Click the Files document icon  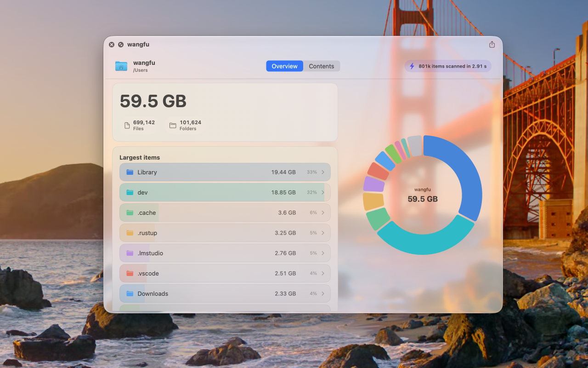click(127, 126)
